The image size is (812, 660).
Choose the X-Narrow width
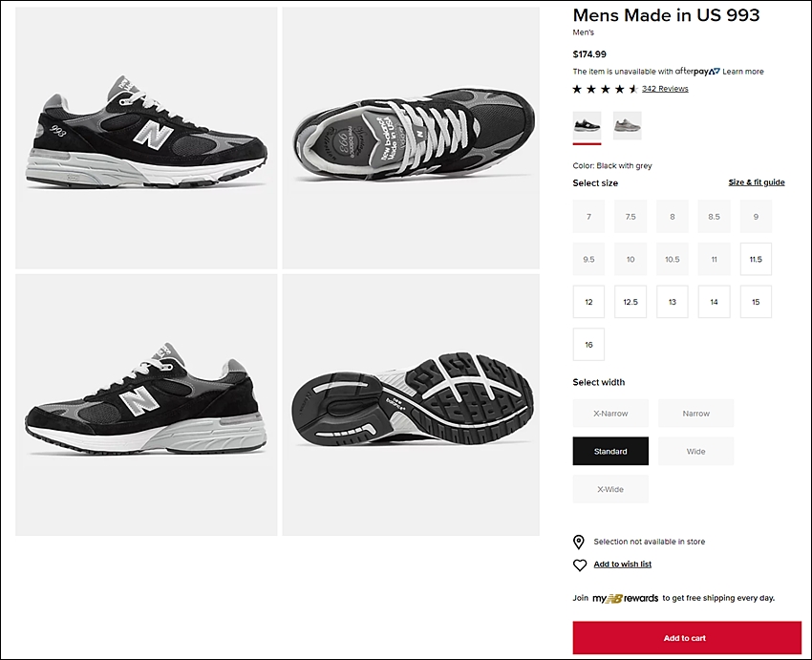tap(610, 413)
